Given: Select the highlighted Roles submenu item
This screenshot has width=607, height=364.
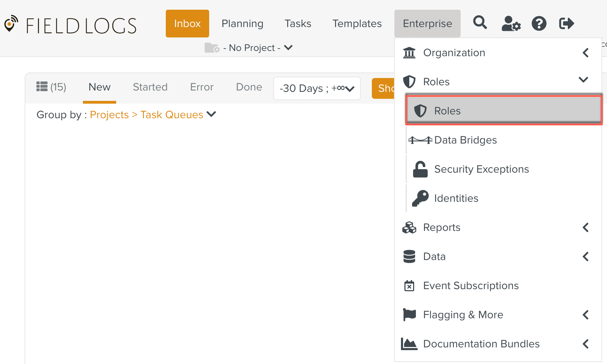Looking at the screenshot, I should [504, 111].
